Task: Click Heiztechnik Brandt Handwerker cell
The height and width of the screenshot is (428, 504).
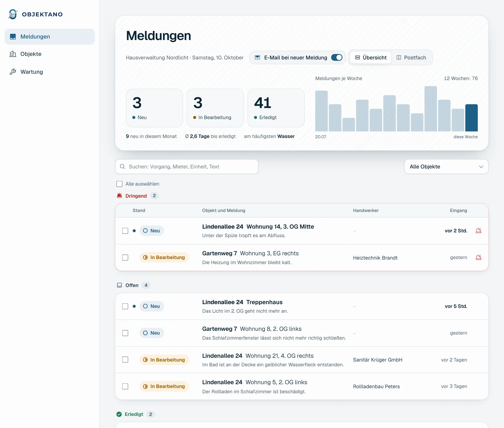Action: coord(375,258)
